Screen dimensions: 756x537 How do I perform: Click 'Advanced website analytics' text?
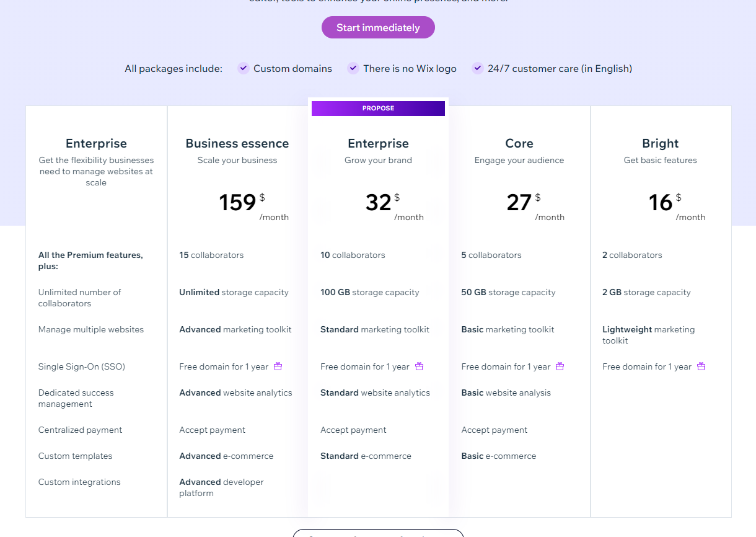[x=235, y=393]
